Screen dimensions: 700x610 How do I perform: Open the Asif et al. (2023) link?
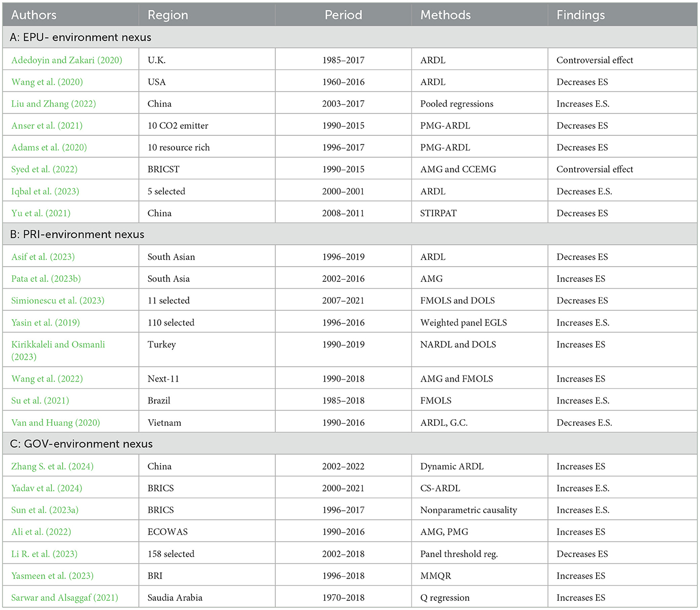coord(43,257)
